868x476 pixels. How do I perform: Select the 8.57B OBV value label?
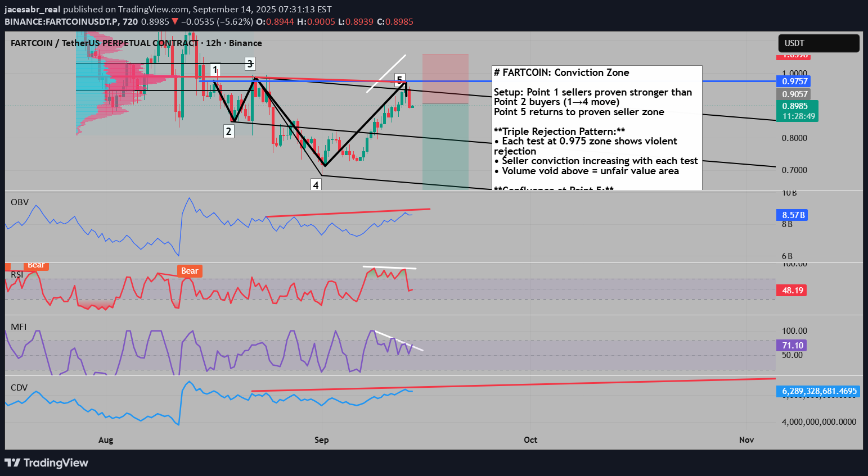pos(793,215)
